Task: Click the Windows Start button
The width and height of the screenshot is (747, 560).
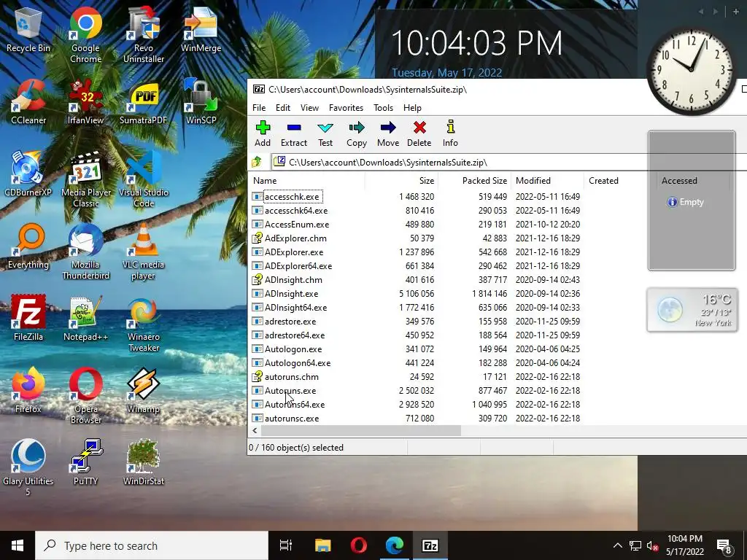Action: pos(18,545)
